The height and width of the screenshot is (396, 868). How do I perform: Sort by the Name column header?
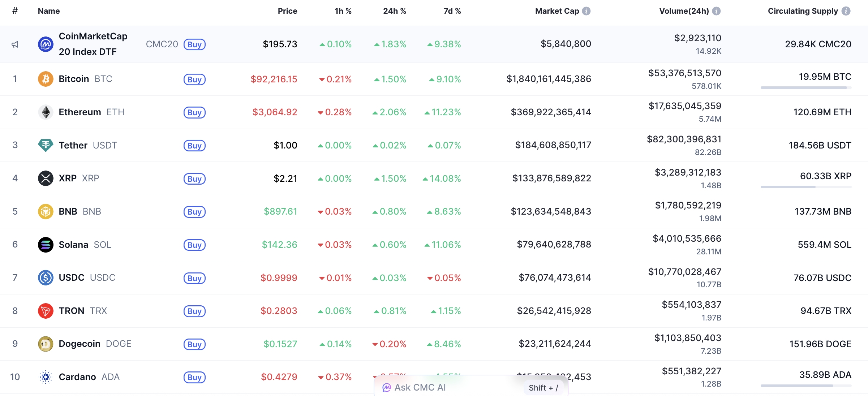point(49,11)
